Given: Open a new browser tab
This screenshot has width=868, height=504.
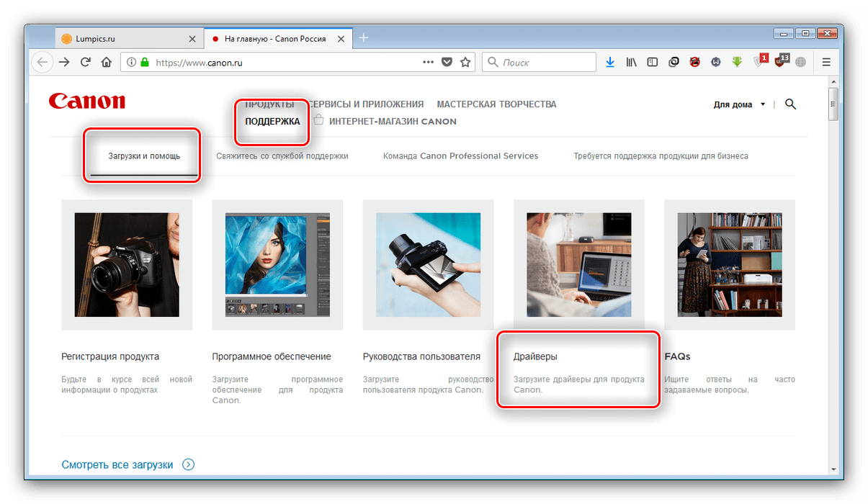Looking at the screenshot, I should click(x=363, y=38).
